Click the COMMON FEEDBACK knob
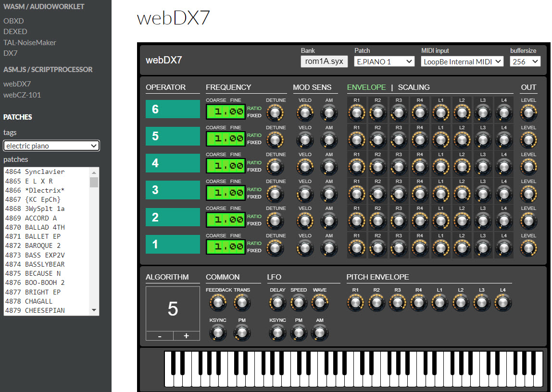Screen dimensions: 552x392 [217, 303]
